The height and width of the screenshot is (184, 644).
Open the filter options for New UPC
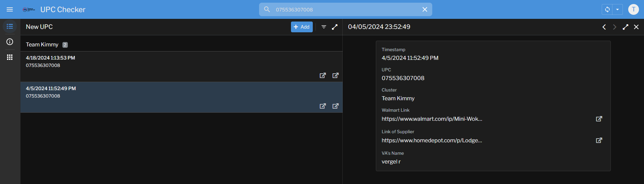[x=324, y=27]
